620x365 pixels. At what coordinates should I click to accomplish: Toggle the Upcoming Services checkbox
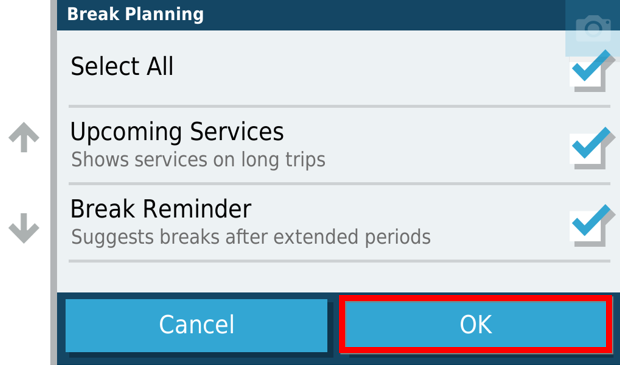[592, 148]
